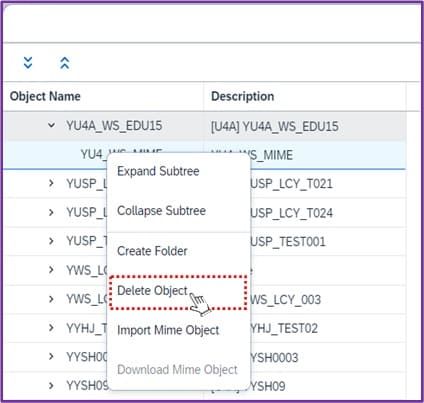Expand the YYSH09 row chevron
This screenshot has height=403, width=424.
pos(51,385)
